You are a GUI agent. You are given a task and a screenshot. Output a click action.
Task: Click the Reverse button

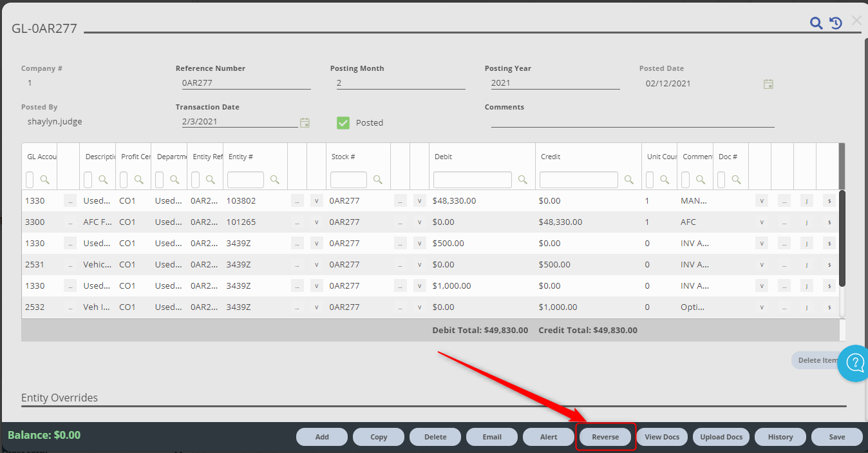[x=605, y=437]
